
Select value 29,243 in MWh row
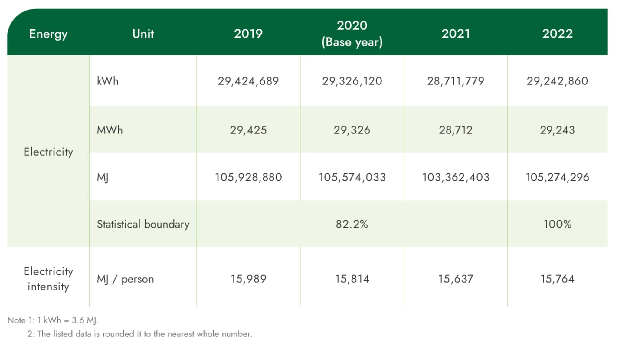pyautogui.click(x=557, y=130)
